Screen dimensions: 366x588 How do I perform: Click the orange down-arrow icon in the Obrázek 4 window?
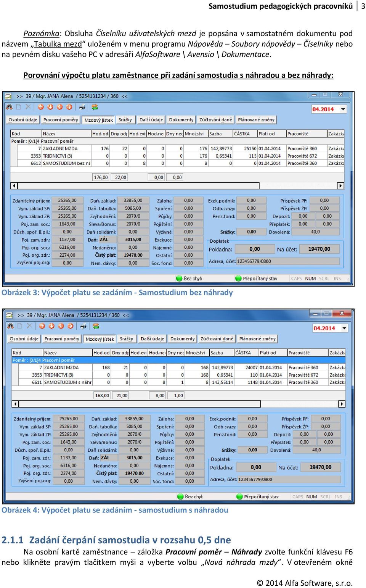click(x=51, y=326)
